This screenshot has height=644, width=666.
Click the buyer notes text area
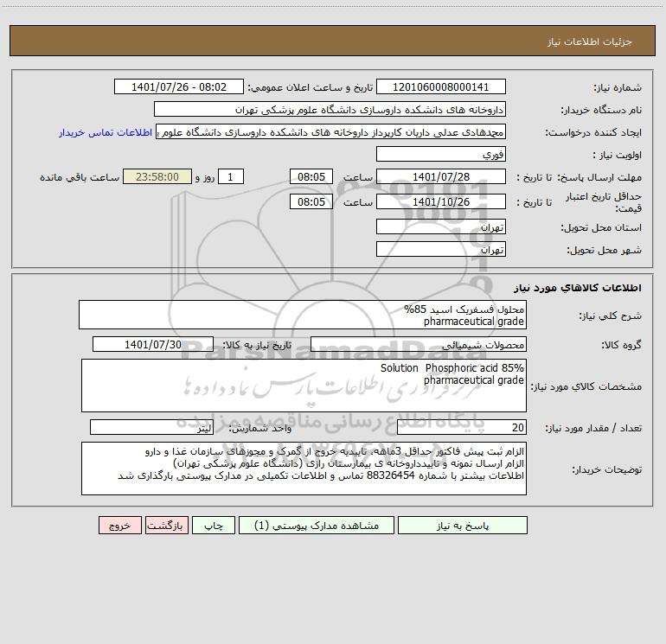pos(304,469)
